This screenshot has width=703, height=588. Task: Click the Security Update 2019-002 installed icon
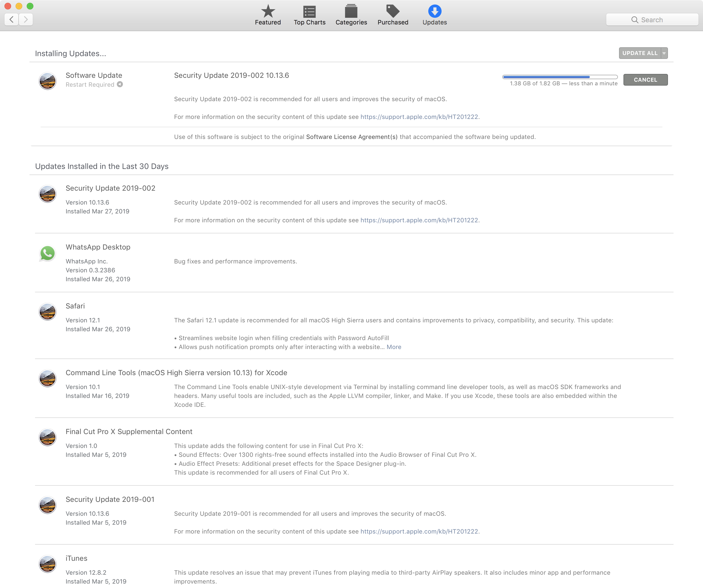coord(48,194)
